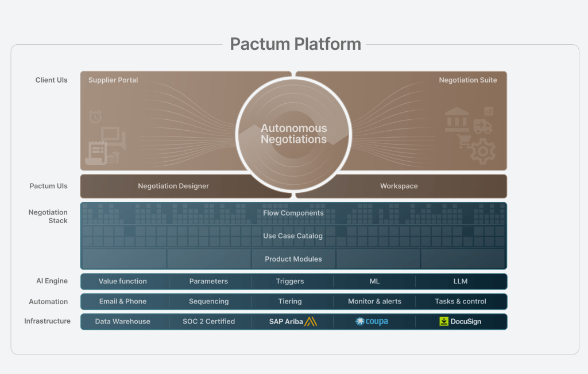Screen dimensions: 588x374
Task: Click the alarm clock icon in Supplier Portal
Action: coord(95,115)
